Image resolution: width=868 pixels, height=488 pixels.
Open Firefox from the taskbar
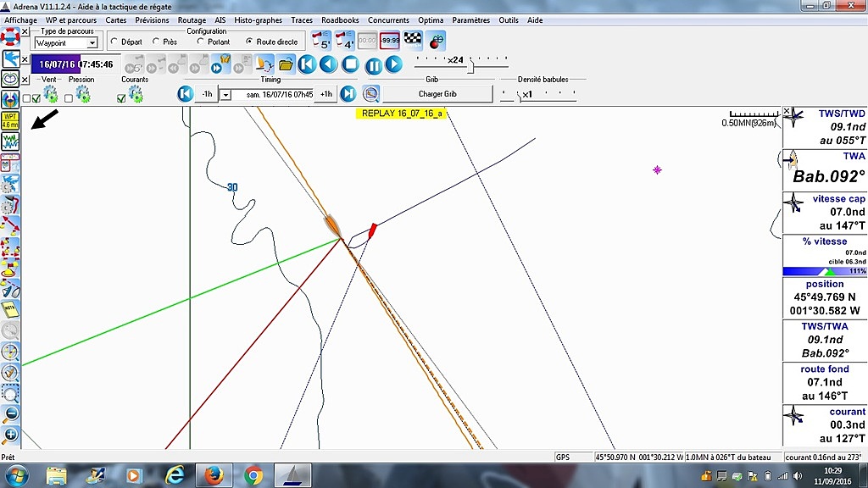(213, 476)
